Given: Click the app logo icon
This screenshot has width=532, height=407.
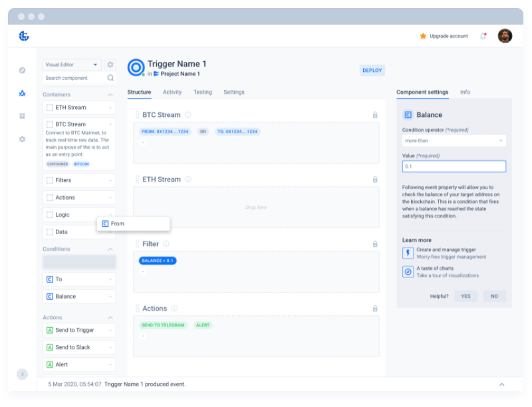Looking at the screenshot, I should [24, 36].
